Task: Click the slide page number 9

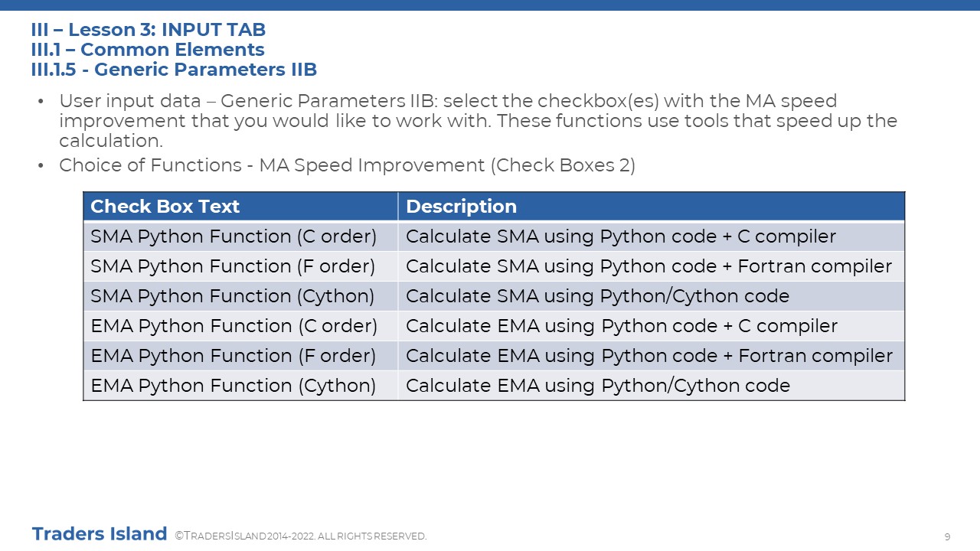Action: (x=947, y=536)
